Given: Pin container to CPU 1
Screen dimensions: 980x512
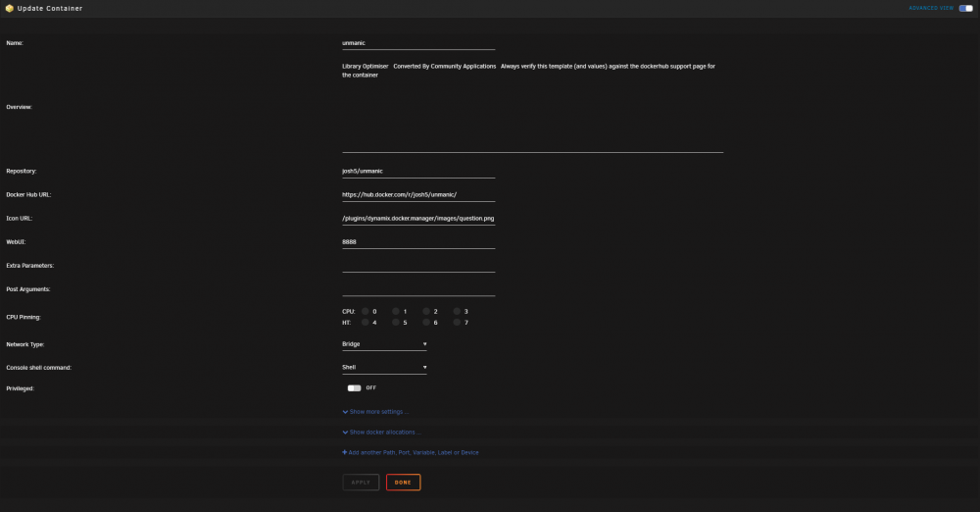Looking at the screenshot, I should pyautogui.click(x=396, y=311).
